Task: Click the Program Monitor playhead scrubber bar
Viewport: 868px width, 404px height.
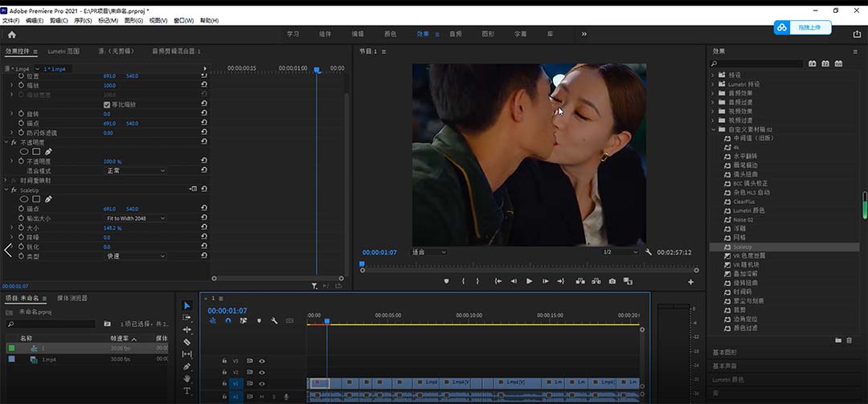Action: [x=522, y=264]
